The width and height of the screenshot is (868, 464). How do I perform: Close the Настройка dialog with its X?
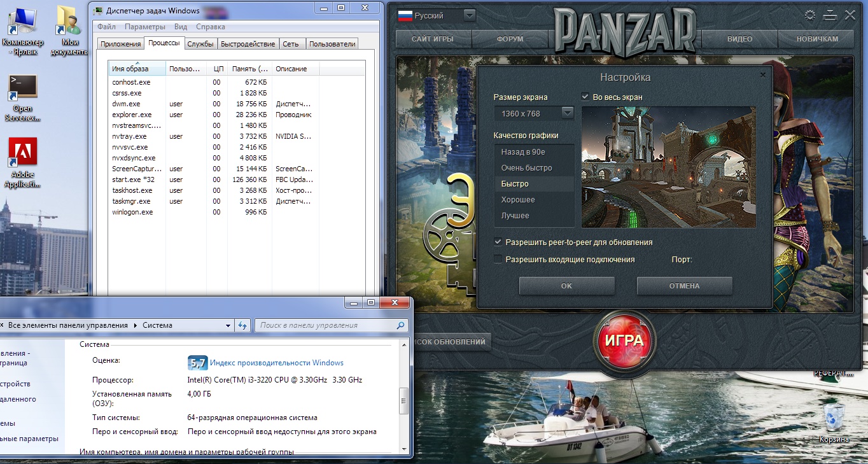763,74
